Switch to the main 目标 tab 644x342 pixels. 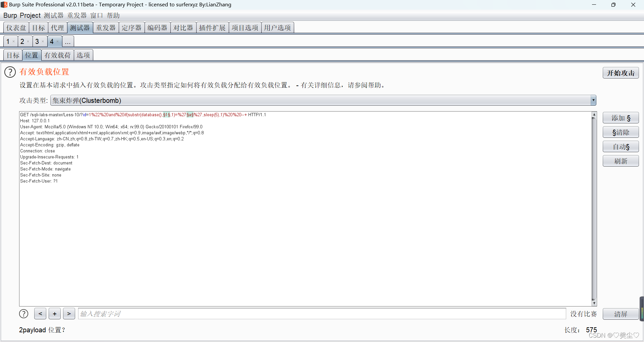pos(39,28)
